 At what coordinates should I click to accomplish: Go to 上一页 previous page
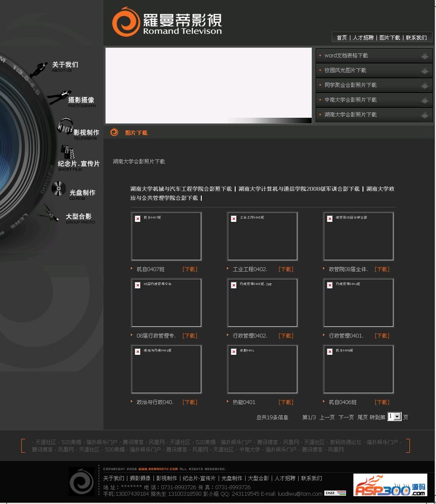pos(327,418)
